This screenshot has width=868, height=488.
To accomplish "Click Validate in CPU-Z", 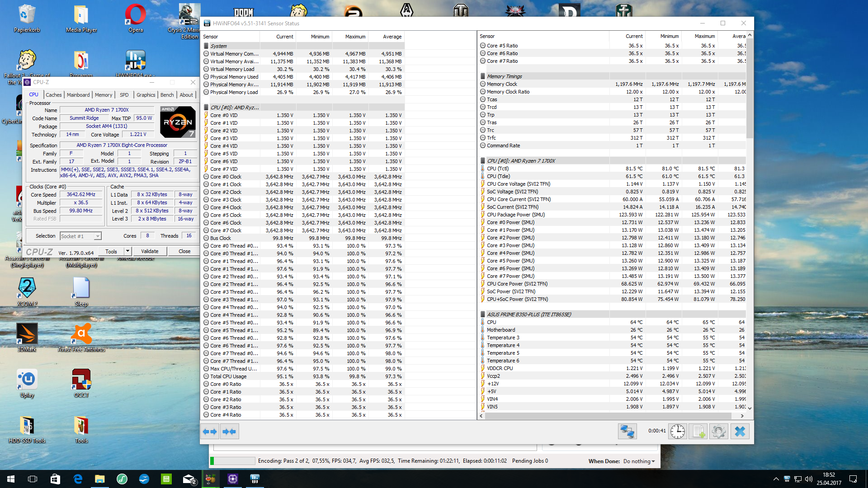I will (x=150, y=252).
